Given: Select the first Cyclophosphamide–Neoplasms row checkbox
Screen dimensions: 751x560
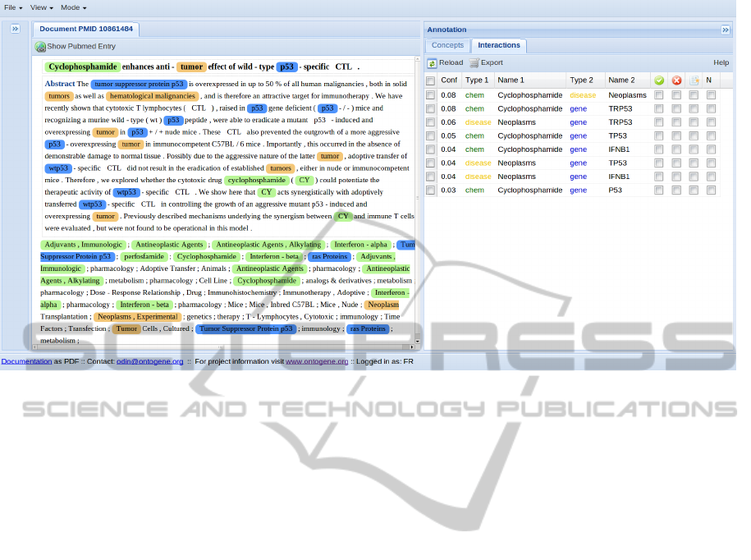Looking at the screenshot, I should coord(430,95).
